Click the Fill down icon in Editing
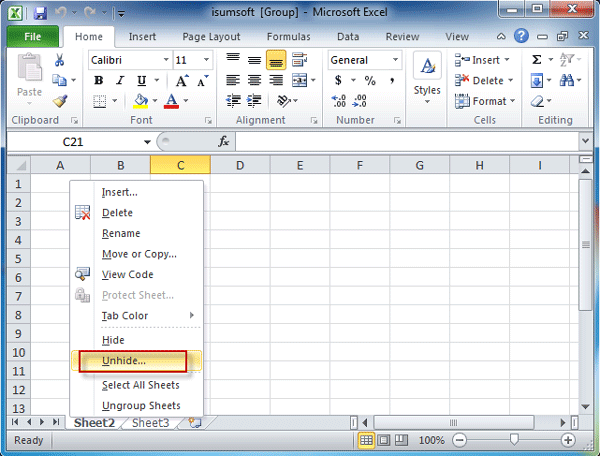This screenshot has height=456, width=600. pyautogui.click(x=536, y=80)
